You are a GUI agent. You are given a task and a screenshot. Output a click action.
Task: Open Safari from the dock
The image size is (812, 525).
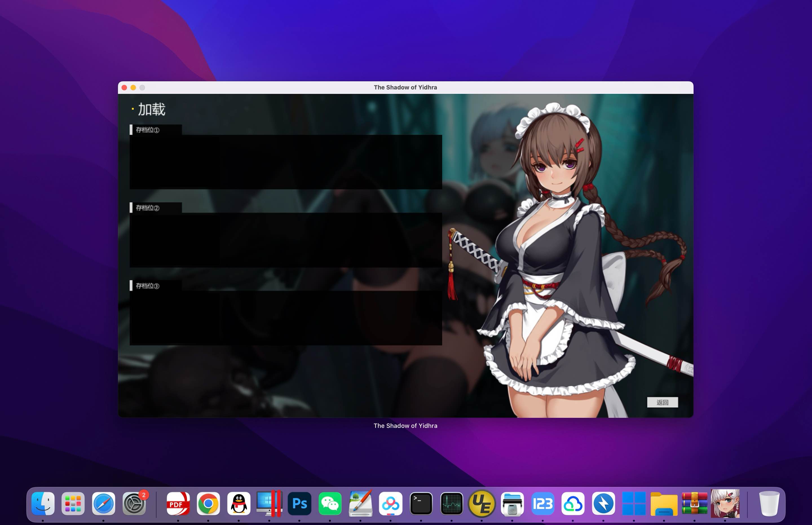(x=104, y=503)
